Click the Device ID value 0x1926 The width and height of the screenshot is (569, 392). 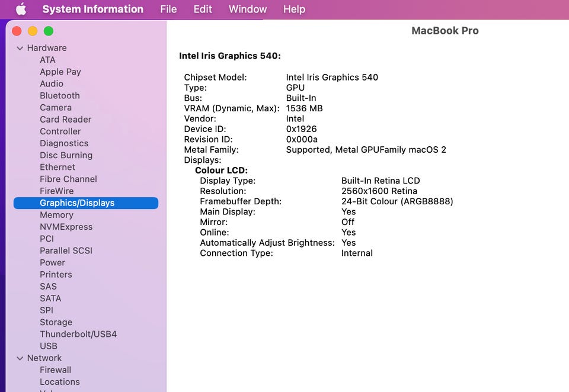[x=301, y=129]
